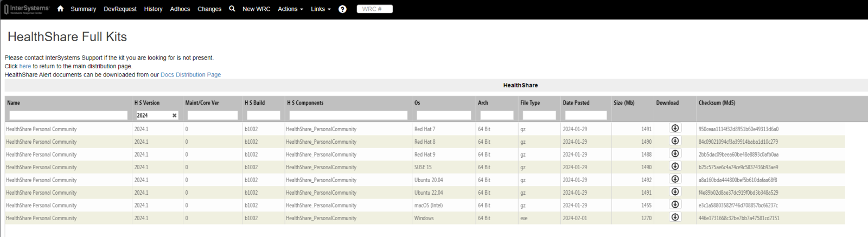The image size is (868, 237).
Task: Sort by Arch column header
Action: point(483,103)
